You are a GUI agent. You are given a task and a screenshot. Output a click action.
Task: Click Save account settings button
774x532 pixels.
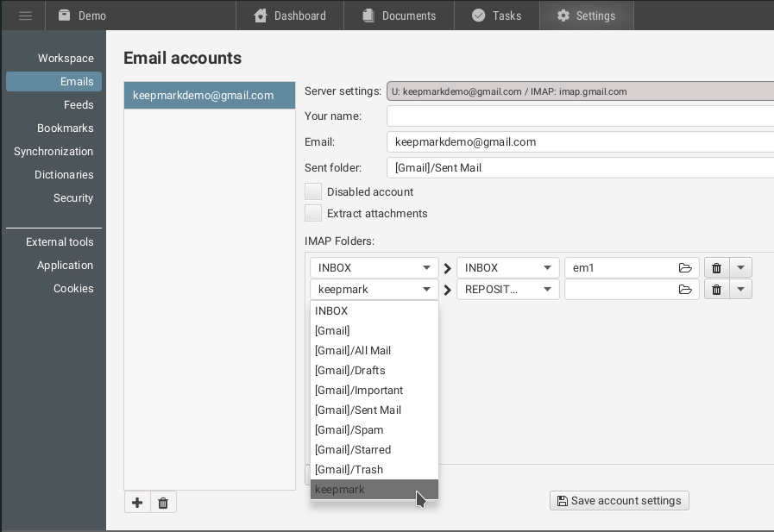[619, 501]
